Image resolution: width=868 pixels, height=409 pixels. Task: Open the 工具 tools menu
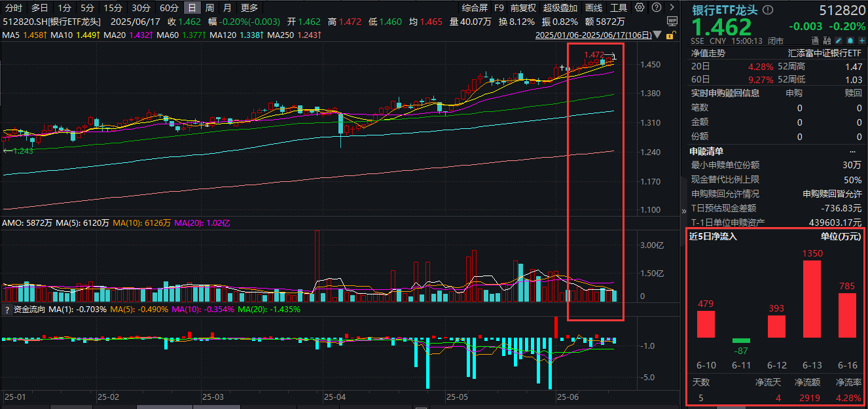619,8
